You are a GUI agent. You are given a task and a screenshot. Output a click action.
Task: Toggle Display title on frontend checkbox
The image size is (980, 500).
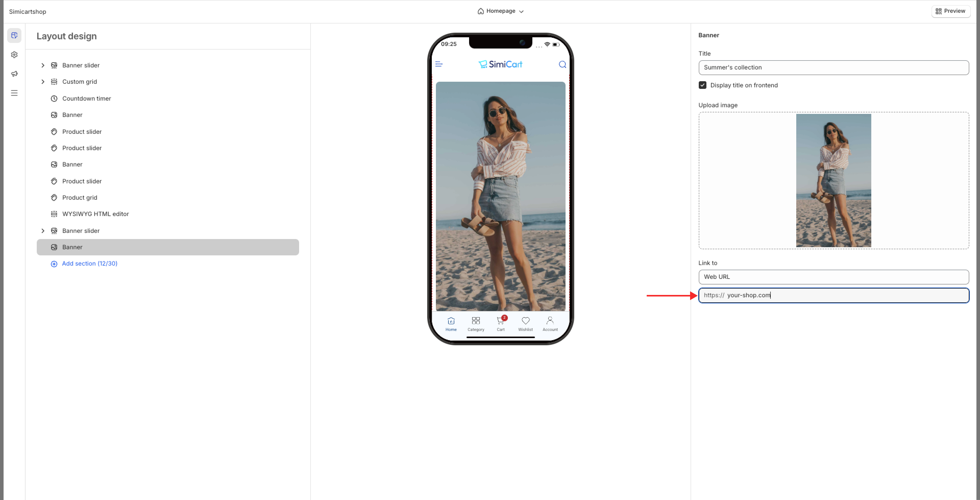pyautogui.click(x=703, y=85)
